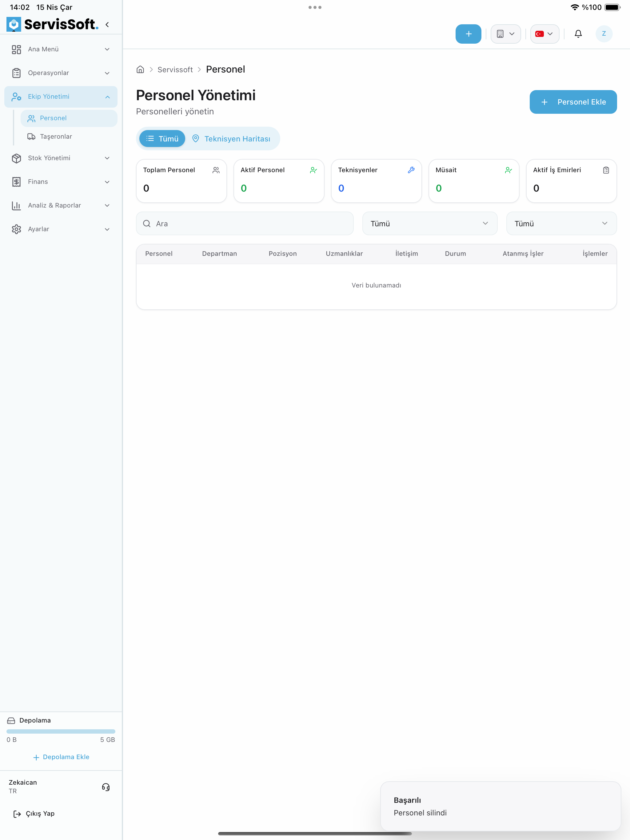Click Aktif İş Emirleri clipboard icon
The image size is (630, 840).
click(606, 170)
